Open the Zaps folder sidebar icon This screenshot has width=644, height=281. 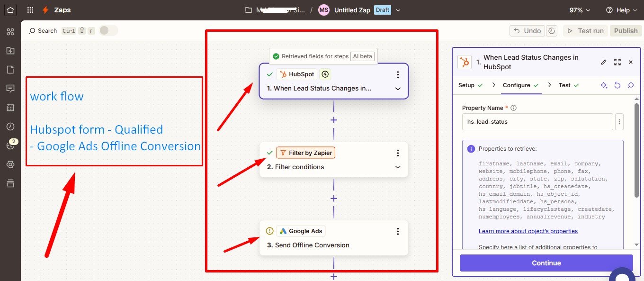[10, 51]
